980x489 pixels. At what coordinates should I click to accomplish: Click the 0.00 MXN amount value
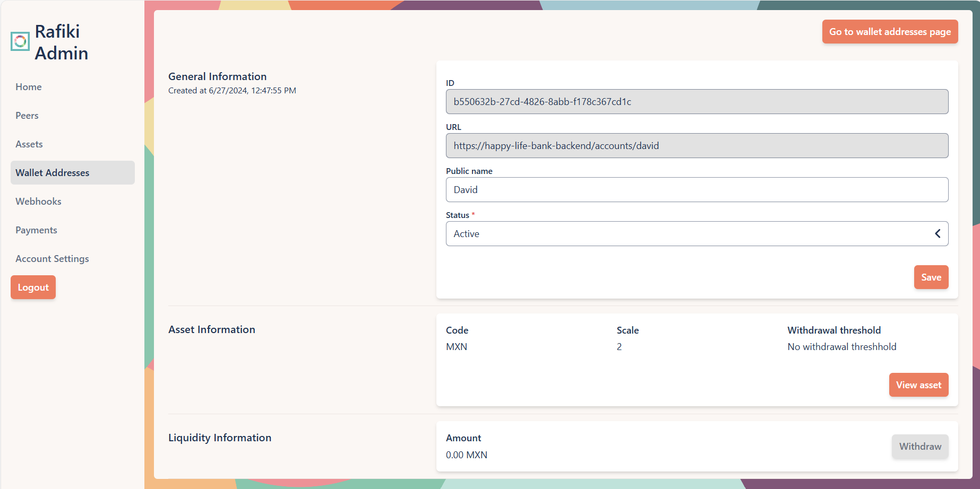pyautogui.click(x=467, y=455)
